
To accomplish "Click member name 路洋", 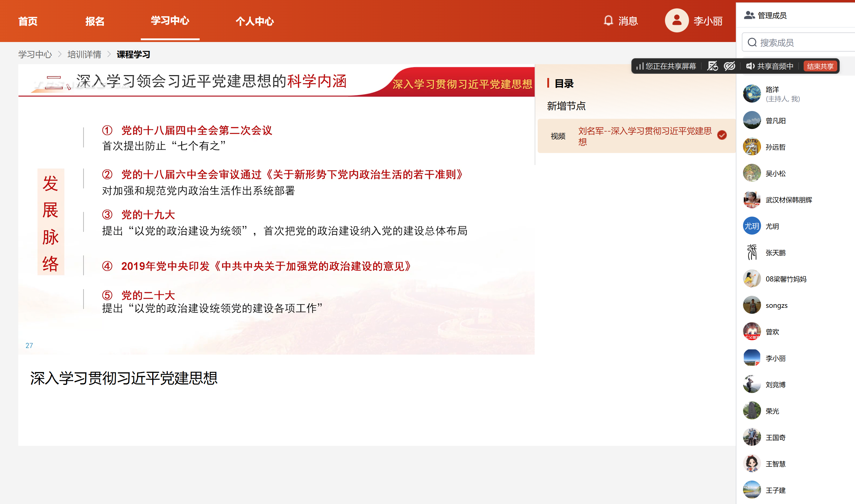I will tap(772, 89).
